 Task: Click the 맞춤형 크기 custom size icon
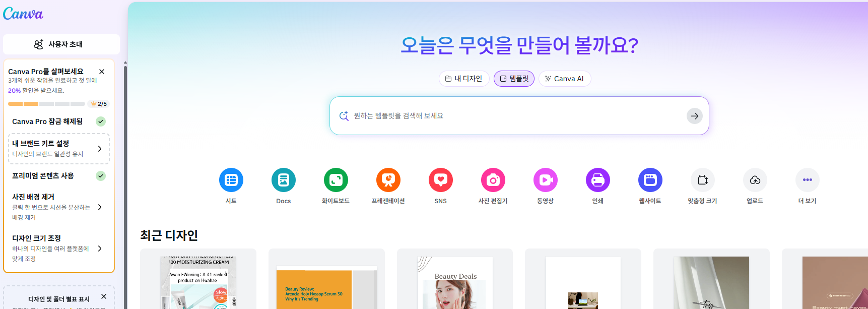tap(703, 180)
